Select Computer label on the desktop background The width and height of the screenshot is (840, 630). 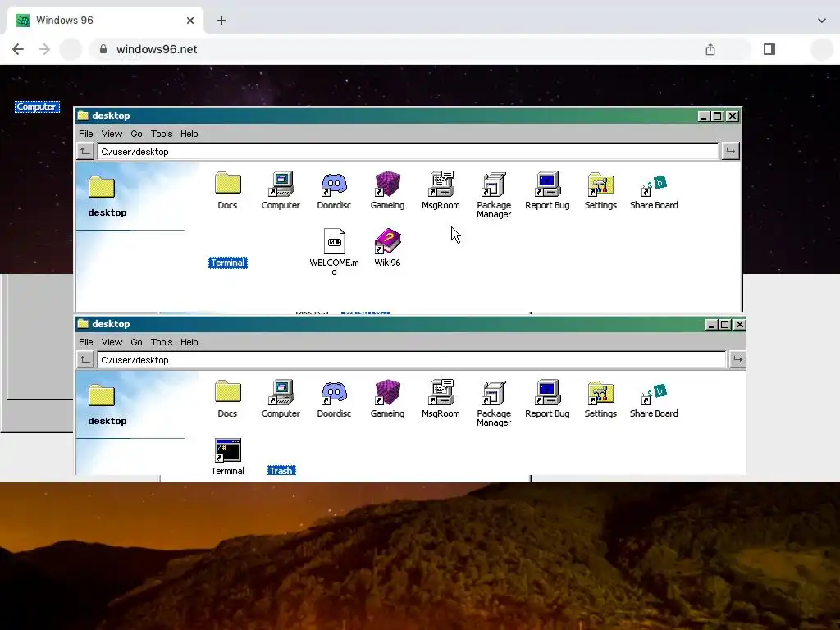point(36,107)
